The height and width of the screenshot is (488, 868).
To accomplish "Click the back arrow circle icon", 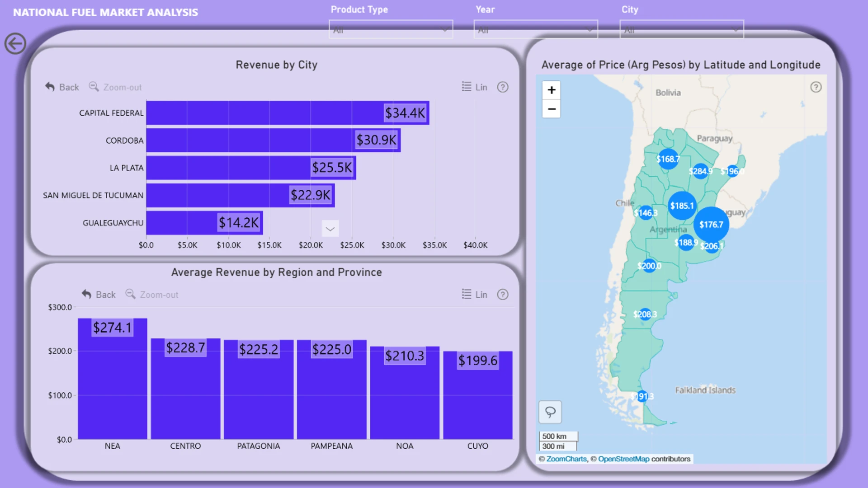I will tap(15, 44).
